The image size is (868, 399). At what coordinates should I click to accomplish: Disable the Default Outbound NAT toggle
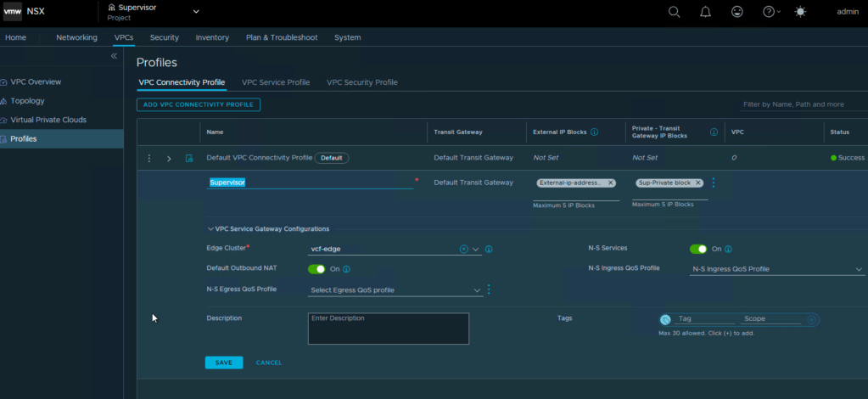[316, 269]
